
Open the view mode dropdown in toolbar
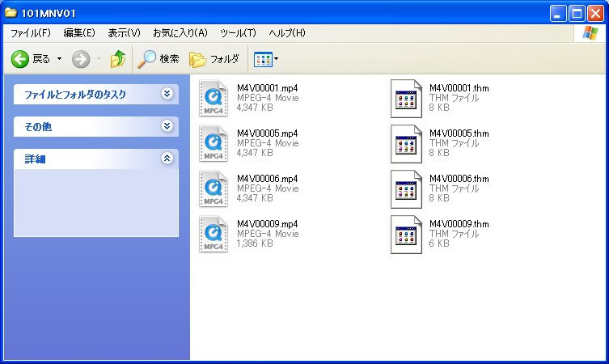click(x=266, y=59)
